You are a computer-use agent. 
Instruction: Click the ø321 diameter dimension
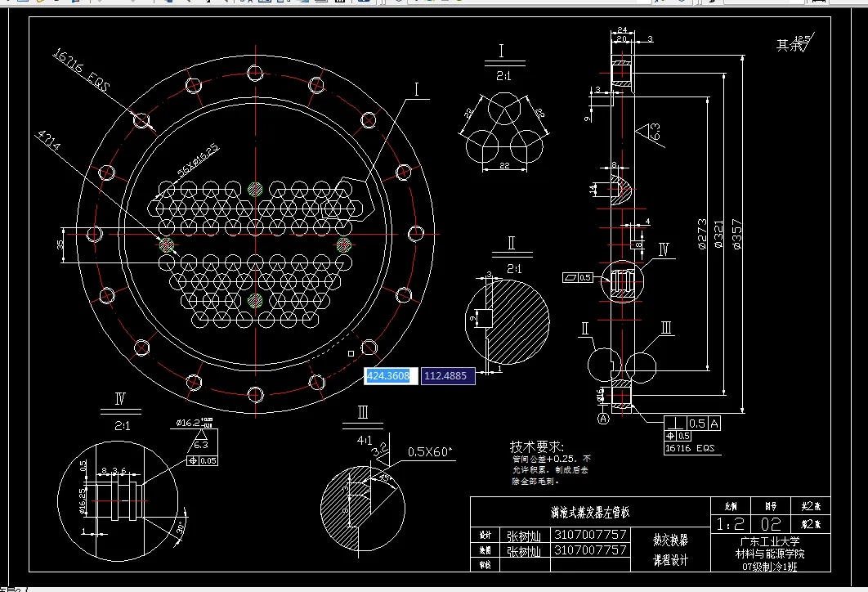718,234
